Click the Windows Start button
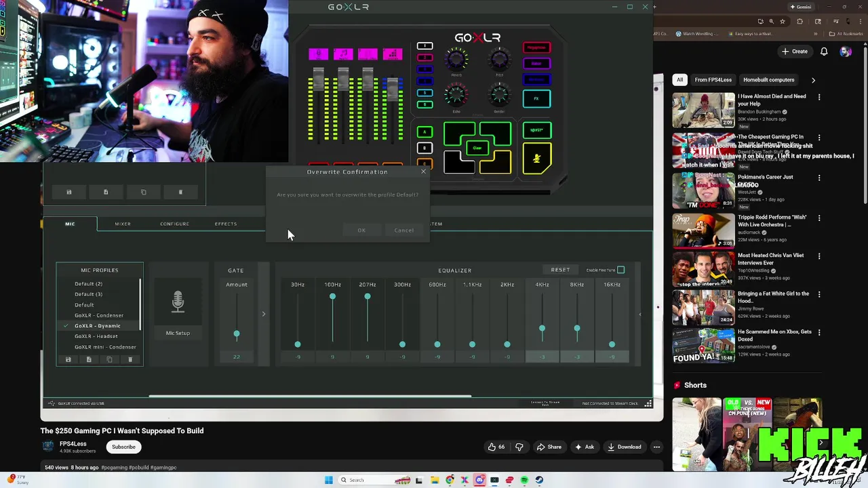Image resolution: width=868 pixels, height=488 pixels. [329, 480]
